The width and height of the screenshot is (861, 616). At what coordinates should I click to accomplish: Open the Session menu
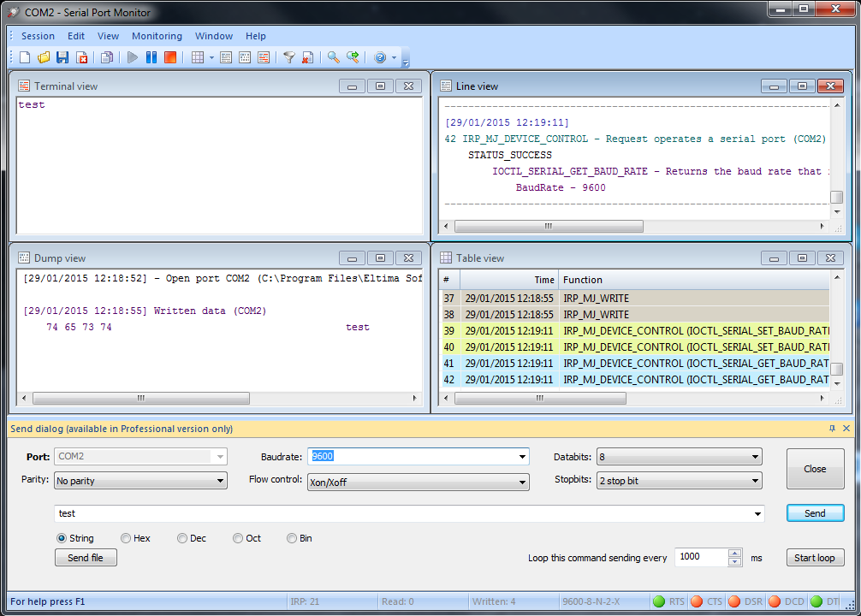click(38, 36)
